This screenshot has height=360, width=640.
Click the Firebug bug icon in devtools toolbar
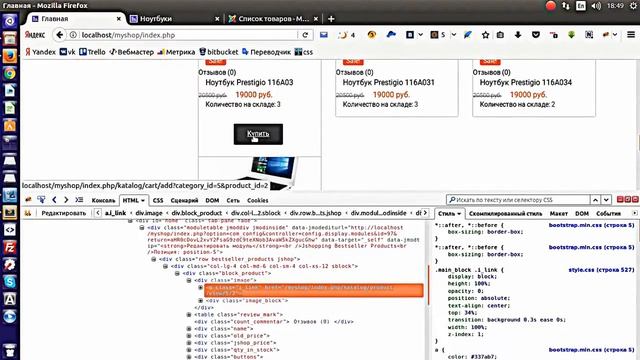pyautogui.click(x=28, y=200)
